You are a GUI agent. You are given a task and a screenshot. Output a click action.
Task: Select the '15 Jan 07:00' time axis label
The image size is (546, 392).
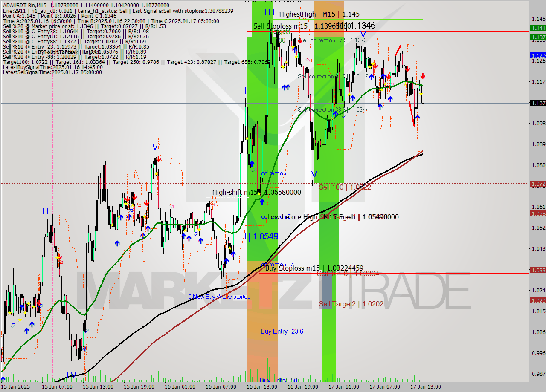[58, 387]
